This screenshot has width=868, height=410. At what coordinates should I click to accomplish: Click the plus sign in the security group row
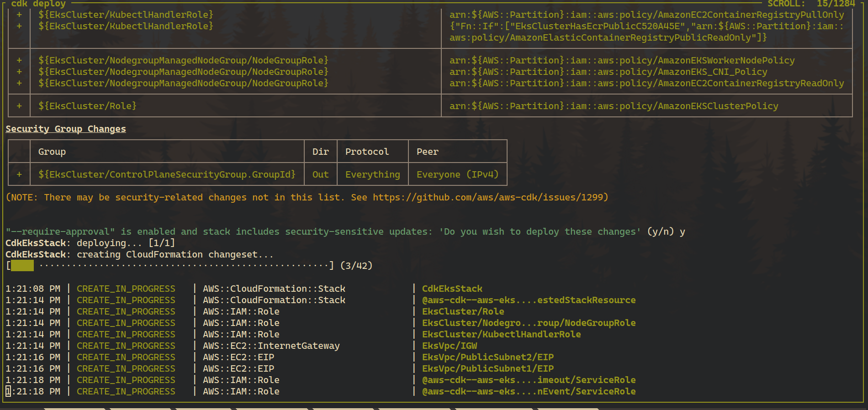coord(19,174)
